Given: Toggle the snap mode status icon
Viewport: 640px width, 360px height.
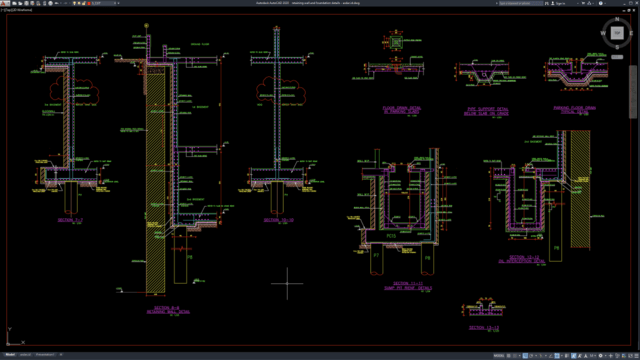Looking at the screenshot, I should 515,356.
